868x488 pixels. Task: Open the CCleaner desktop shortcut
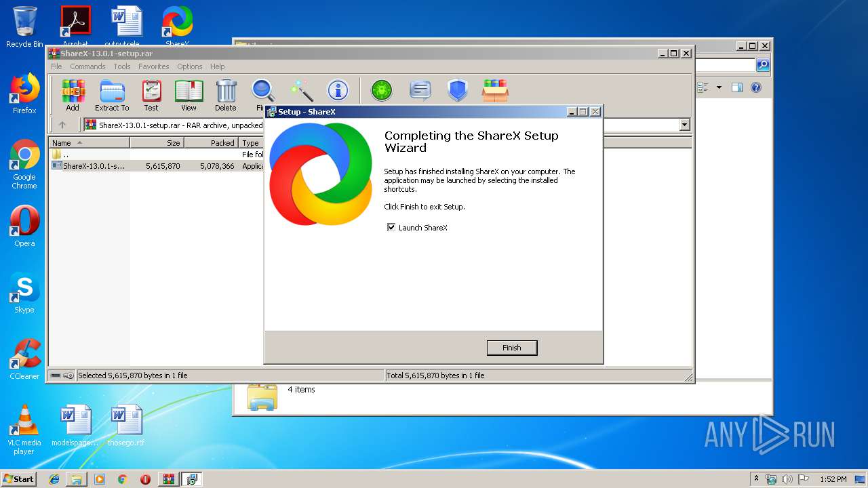click(x=24, y=359)
